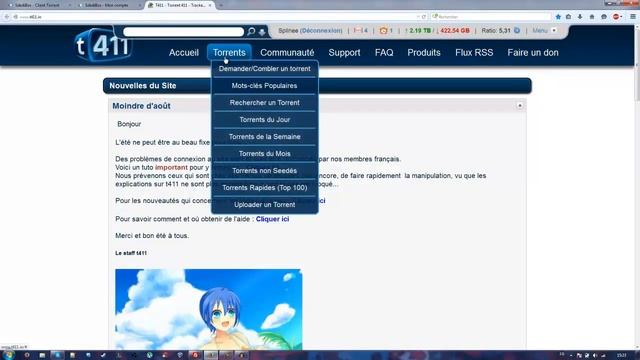The width and height of the screenshot is (640, 360).
Task: Click the red taskbar application icon
Action: click(196, 355)
